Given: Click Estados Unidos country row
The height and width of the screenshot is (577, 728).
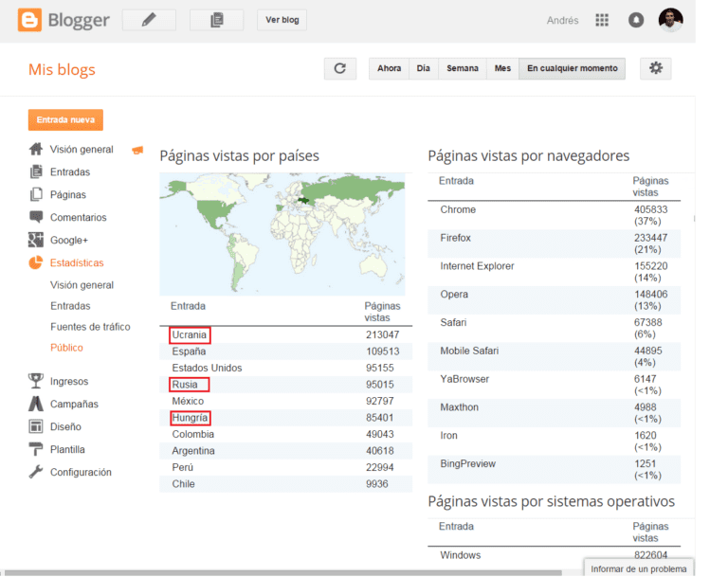Looking at the screenshot, I should tap(286, 368).
